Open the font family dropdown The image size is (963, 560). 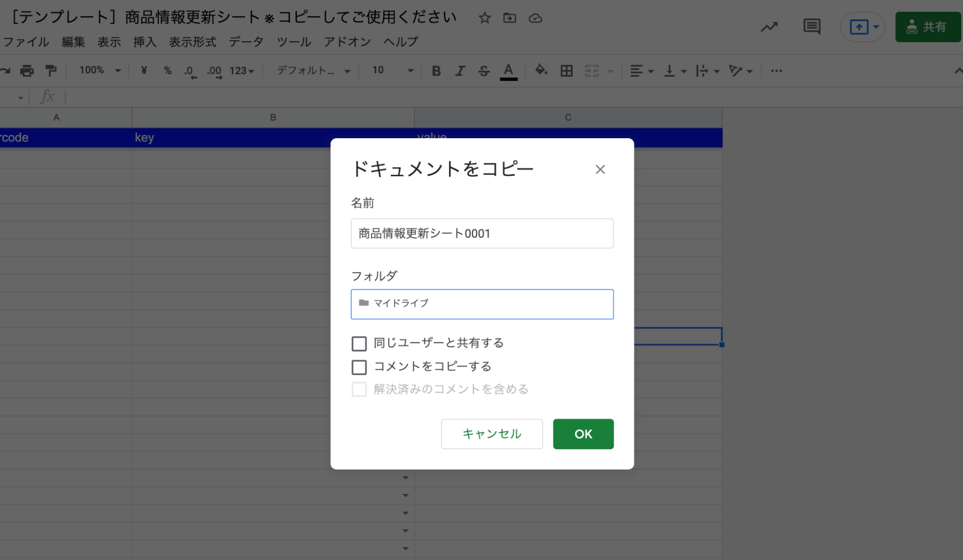coord(311,70)
